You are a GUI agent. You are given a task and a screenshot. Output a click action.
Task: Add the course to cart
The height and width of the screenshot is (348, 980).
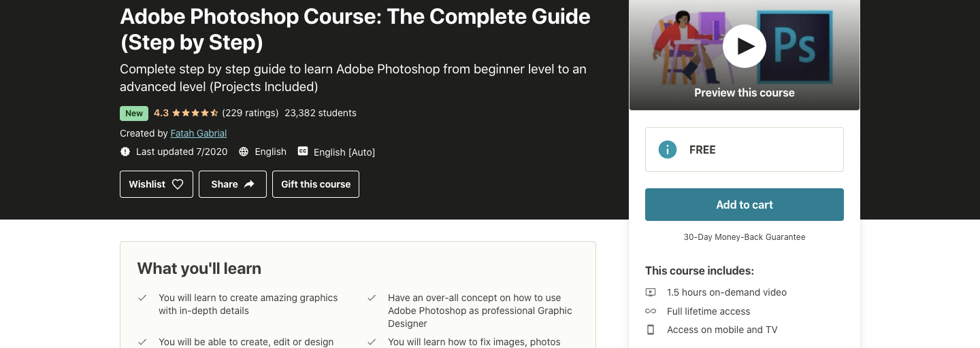745,205
